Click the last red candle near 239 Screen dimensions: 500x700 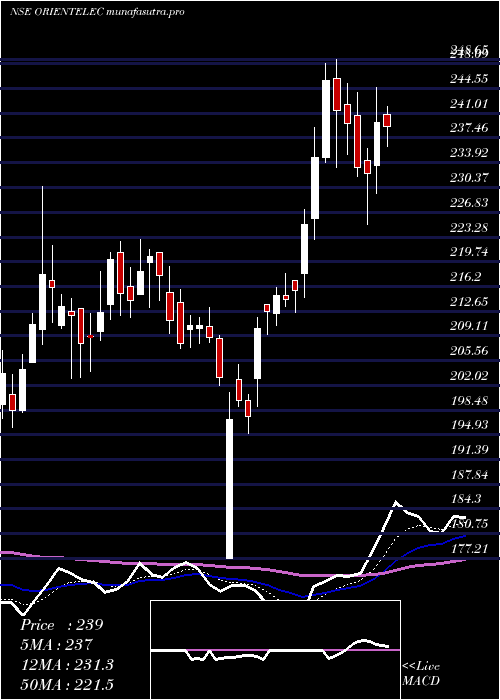(x=387, y=121)
